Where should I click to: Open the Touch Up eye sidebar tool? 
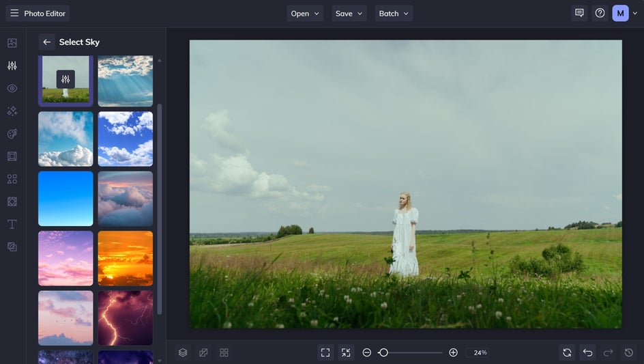pos(12,88)
